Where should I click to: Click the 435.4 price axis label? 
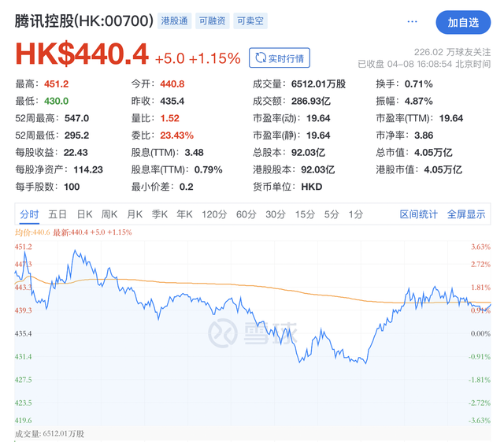click(x=23, y=333)
